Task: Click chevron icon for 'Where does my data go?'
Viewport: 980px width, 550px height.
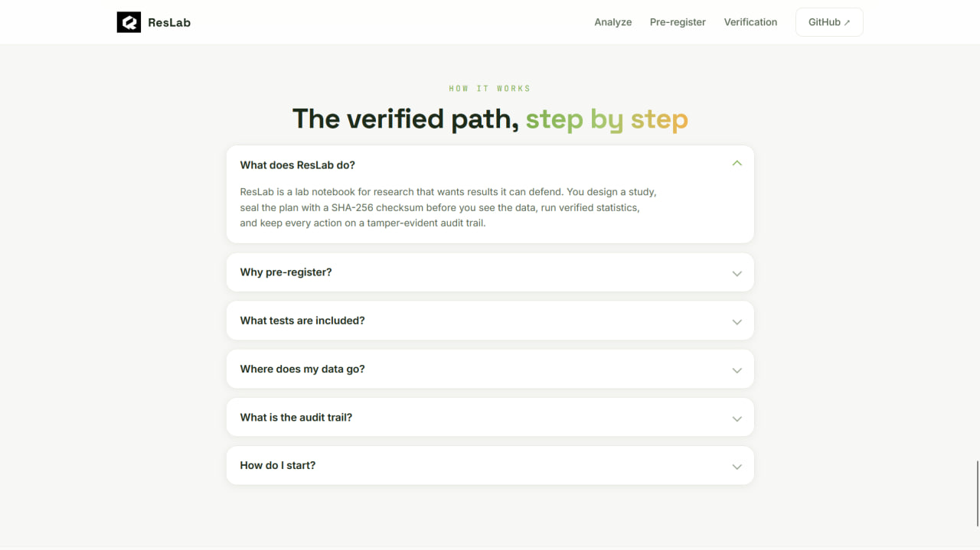Action: click(737, 370)
